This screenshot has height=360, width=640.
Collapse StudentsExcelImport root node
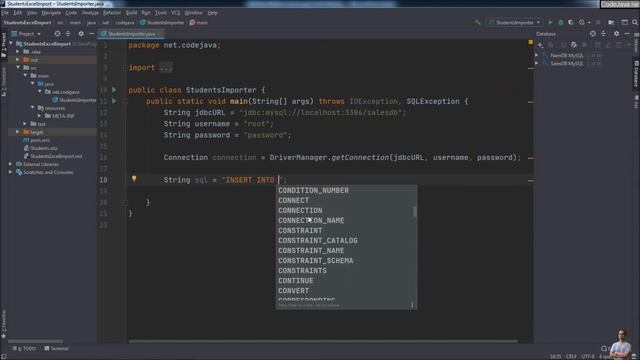(11, 44)
